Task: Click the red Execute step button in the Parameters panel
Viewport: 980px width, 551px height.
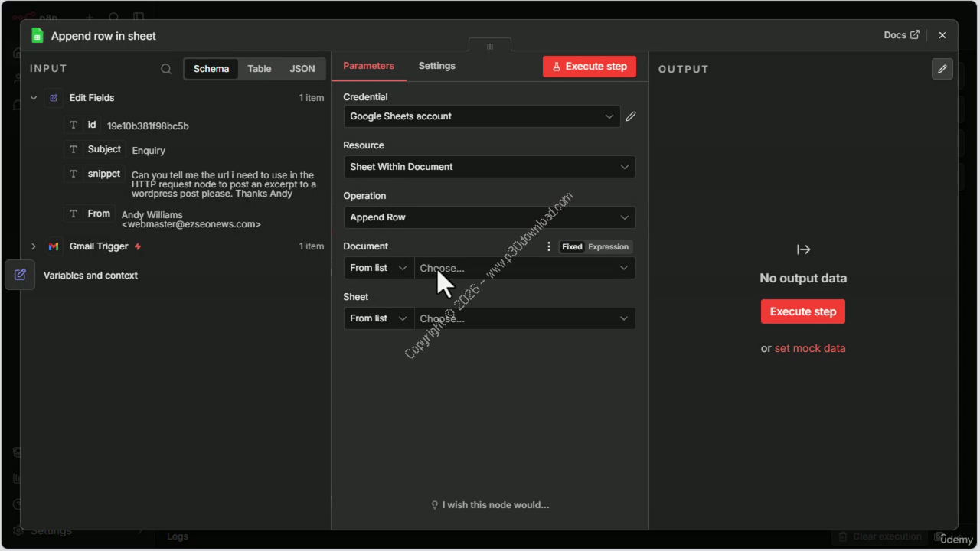Action: (x=590, y=67)
